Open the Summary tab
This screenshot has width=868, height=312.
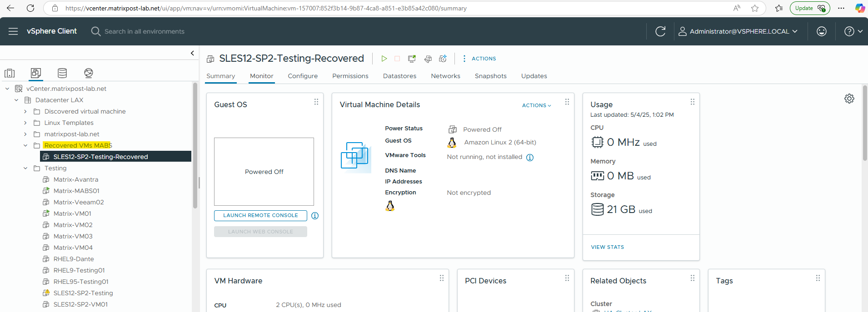(x=221, y=76)
